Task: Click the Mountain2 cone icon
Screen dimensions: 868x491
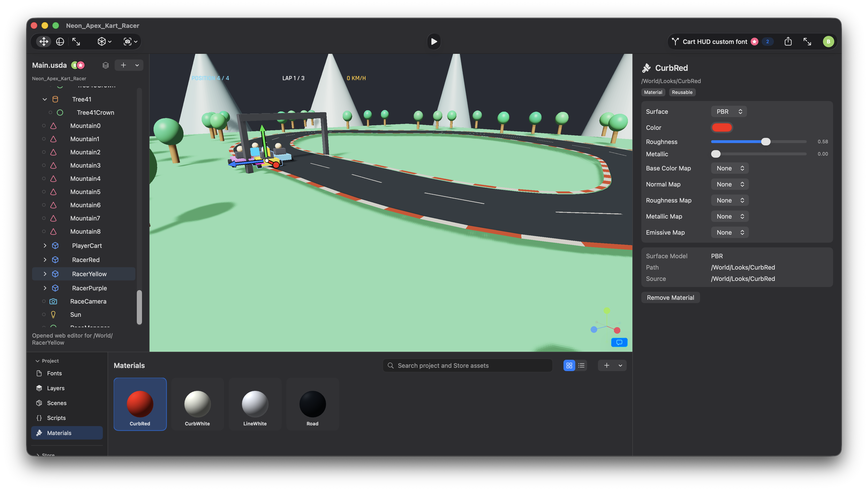Action: point(53,152)
